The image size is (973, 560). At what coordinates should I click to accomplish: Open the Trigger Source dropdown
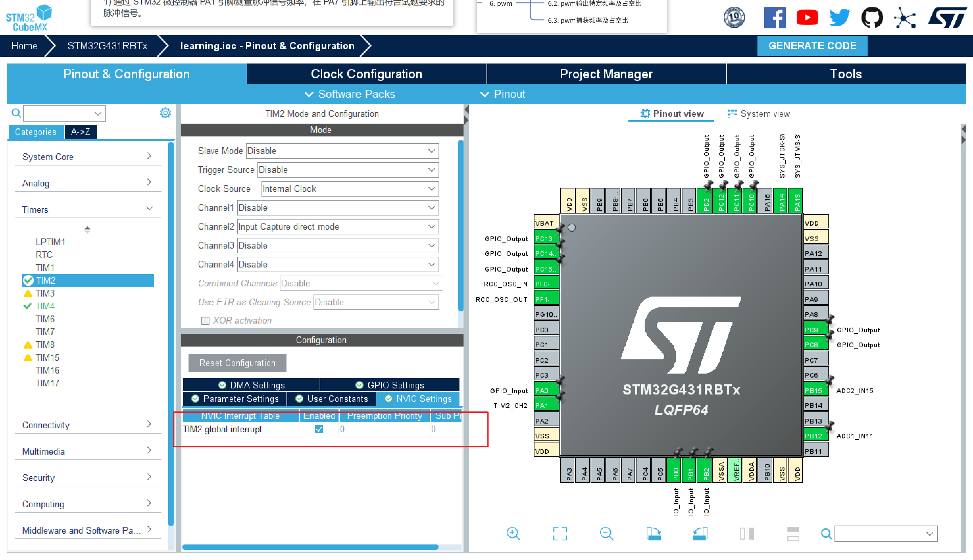[348, 170]
